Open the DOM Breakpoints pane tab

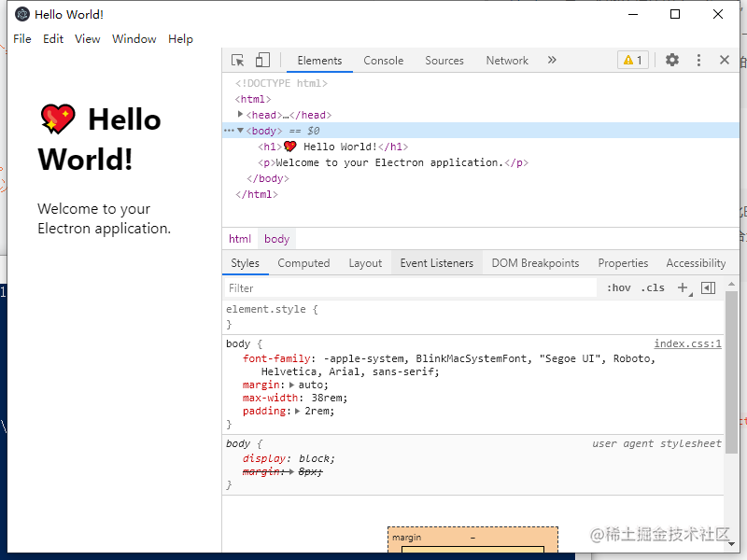pos(535,263)
